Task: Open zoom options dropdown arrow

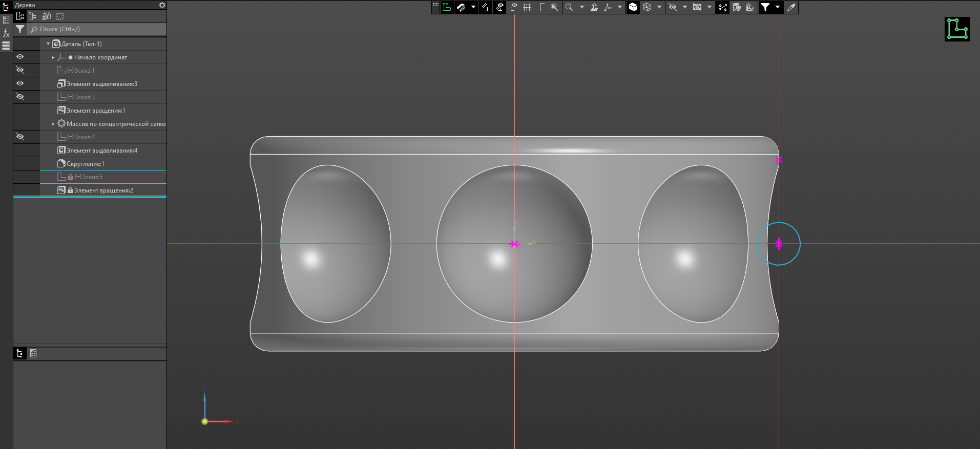Action: pos(582,7)
